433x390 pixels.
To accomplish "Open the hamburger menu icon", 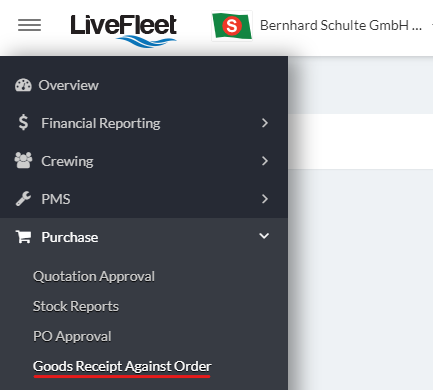I will coord(29,25).
